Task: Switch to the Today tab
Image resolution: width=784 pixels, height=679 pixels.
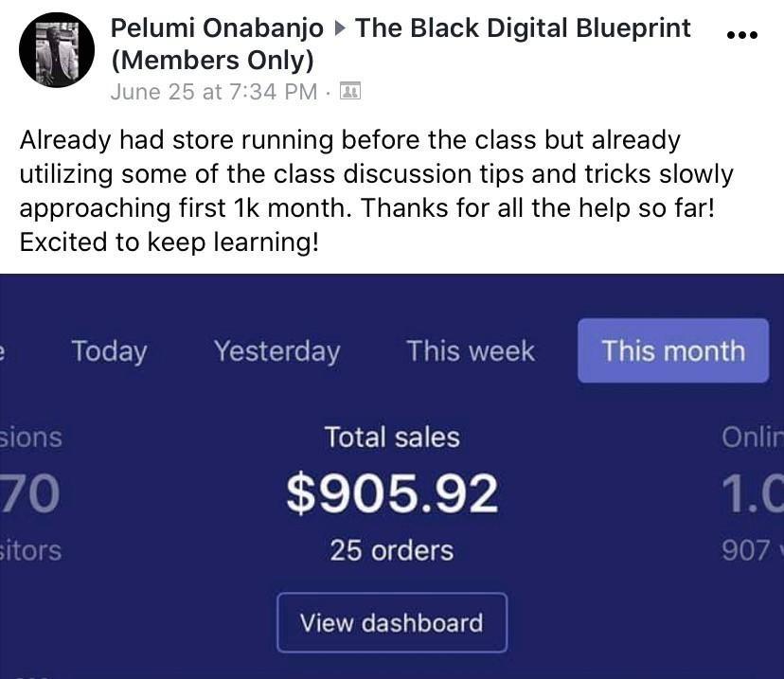Action: pos(110,351)
